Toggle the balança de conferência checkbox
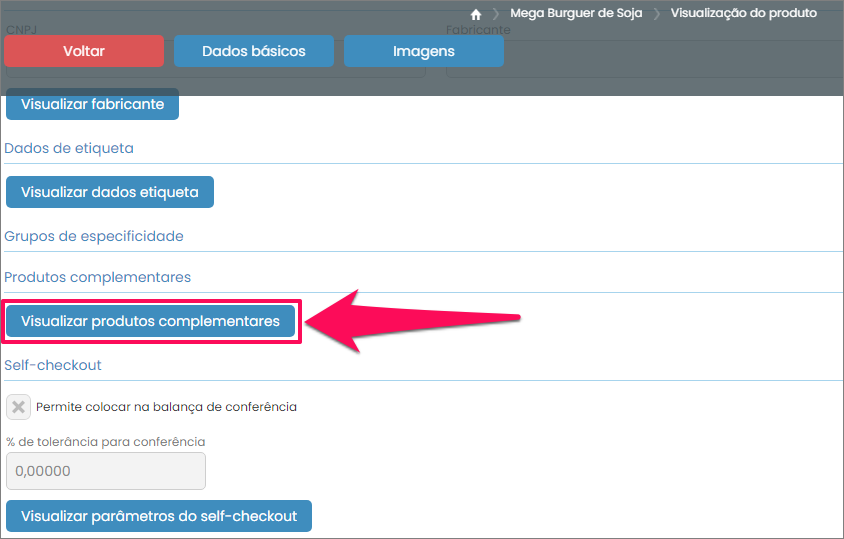844x539 pixels. 18,407
